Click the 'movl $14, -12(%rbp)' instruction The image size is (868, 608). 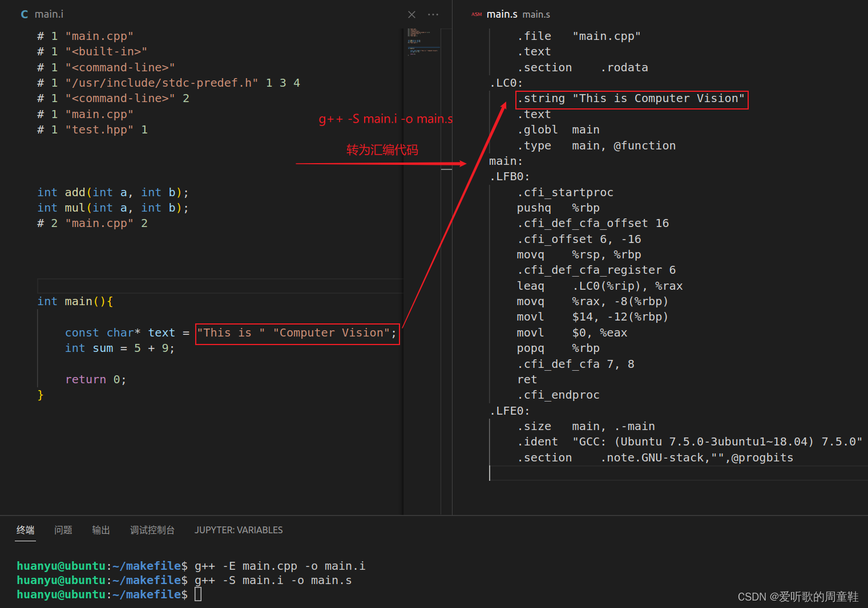(593, 317)
